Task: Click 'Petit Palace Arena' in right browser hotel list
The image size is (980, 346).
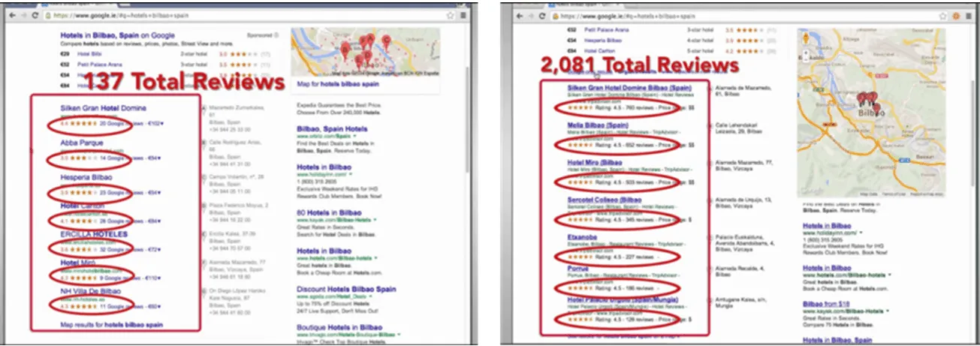Action: [x=605, y=30]
